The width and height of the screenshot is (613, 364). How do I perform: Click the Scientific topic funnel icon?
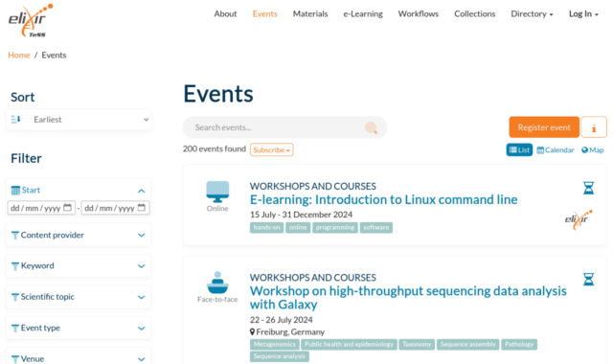15,297
